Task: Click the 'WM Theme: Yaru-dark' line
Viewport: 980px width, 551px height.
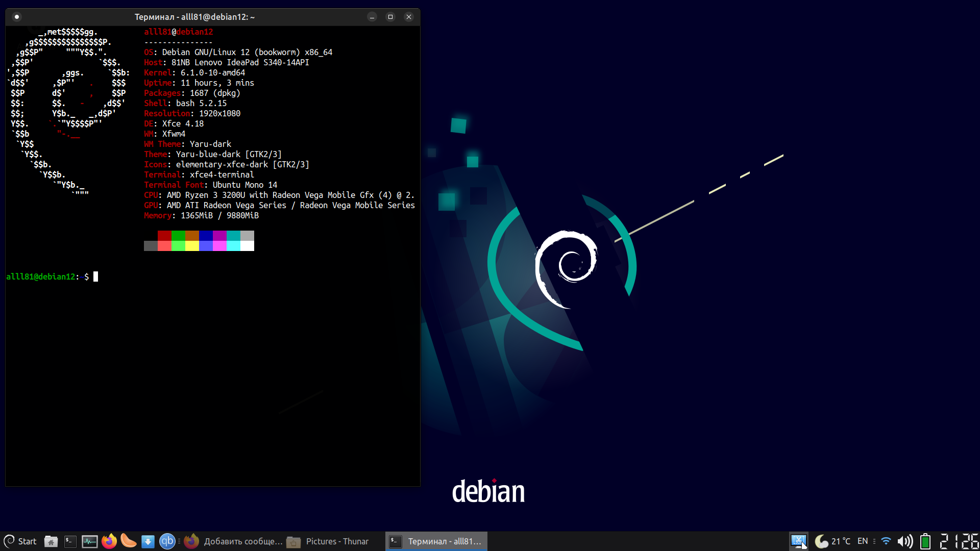Action: [x=187, y=144]
